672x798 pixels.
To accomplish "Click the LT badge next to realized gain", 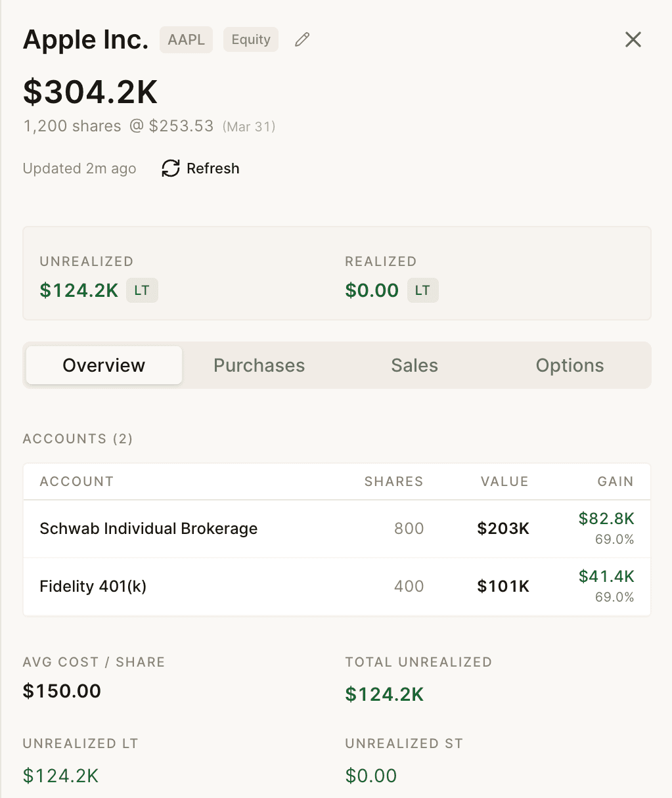I will pos(422,290).
